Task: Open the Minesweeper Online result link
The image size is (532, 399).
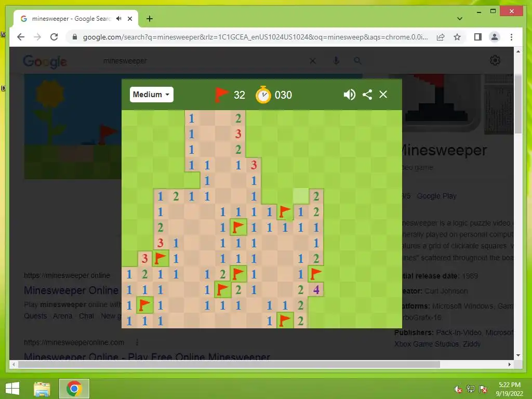Action: click(x=71, y=290)
